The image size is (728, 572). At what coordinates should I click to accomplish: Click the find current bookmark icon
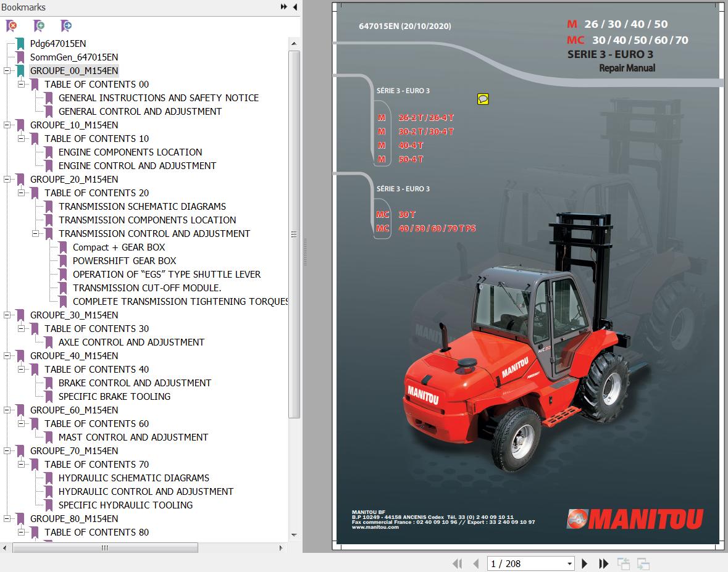[67, 26]
